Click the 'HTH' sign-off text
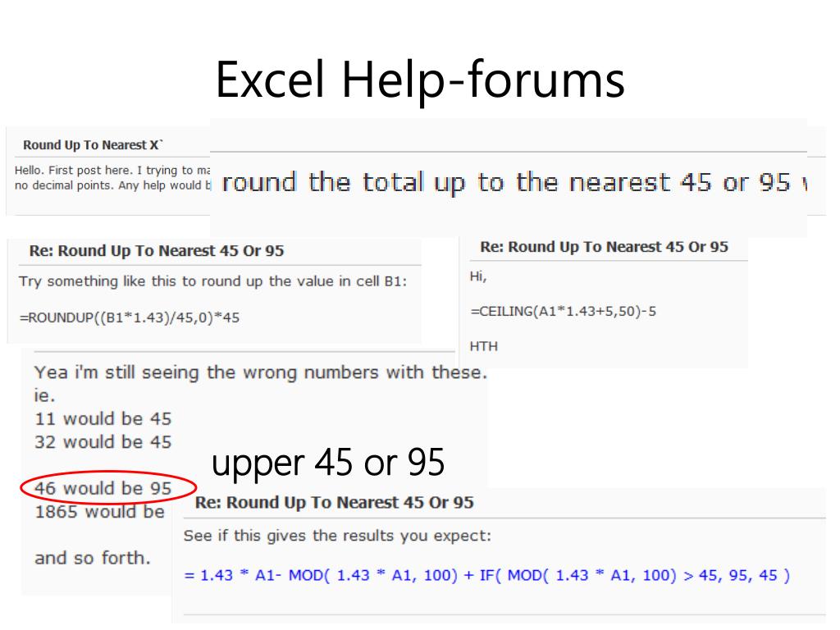The height and width of the screenshot is (630, 840). click(x=484, y=347)
